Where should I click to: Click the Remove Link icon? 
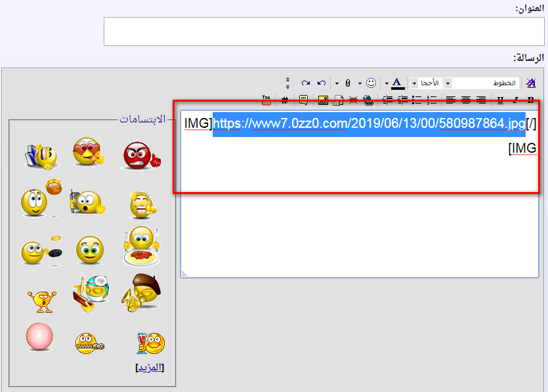coord(353,100)
